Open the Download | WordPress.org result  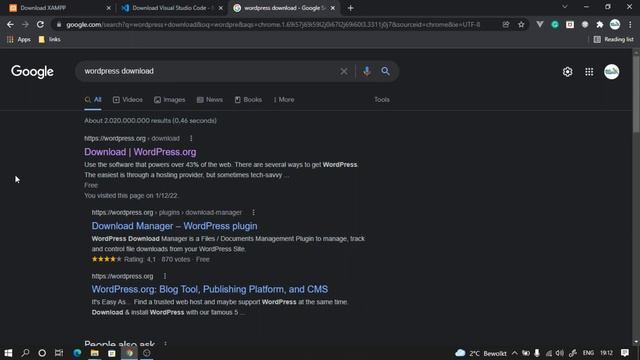[x=140, y=152]
